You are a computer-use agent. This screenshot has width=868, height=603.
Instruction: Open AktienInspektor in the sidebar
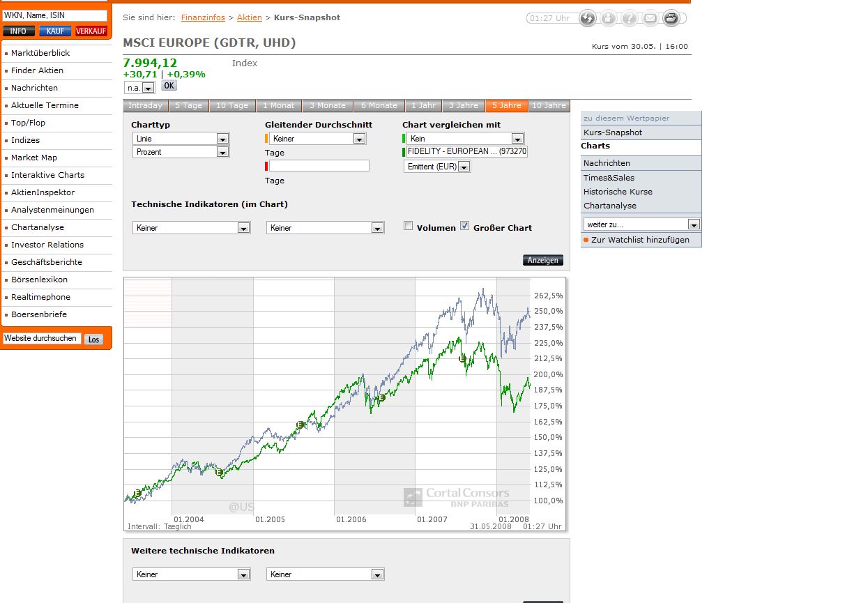click(43, 192)
